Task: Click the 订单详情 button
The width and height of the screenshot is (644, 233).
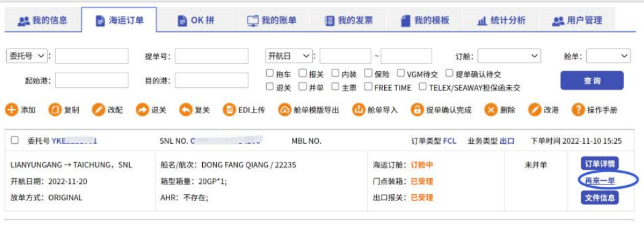Action: (600, 164)
